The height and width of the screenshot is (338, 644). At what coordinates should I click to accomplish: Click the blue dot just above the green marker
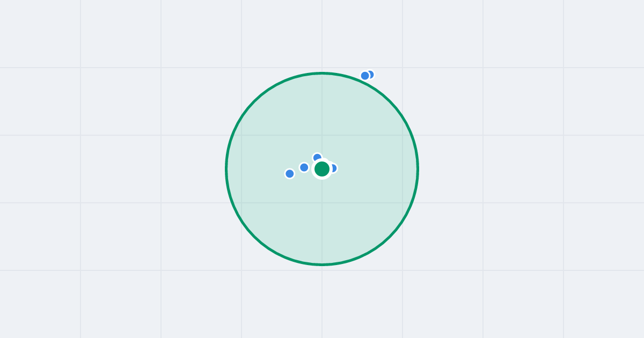[x=317, y=157]
